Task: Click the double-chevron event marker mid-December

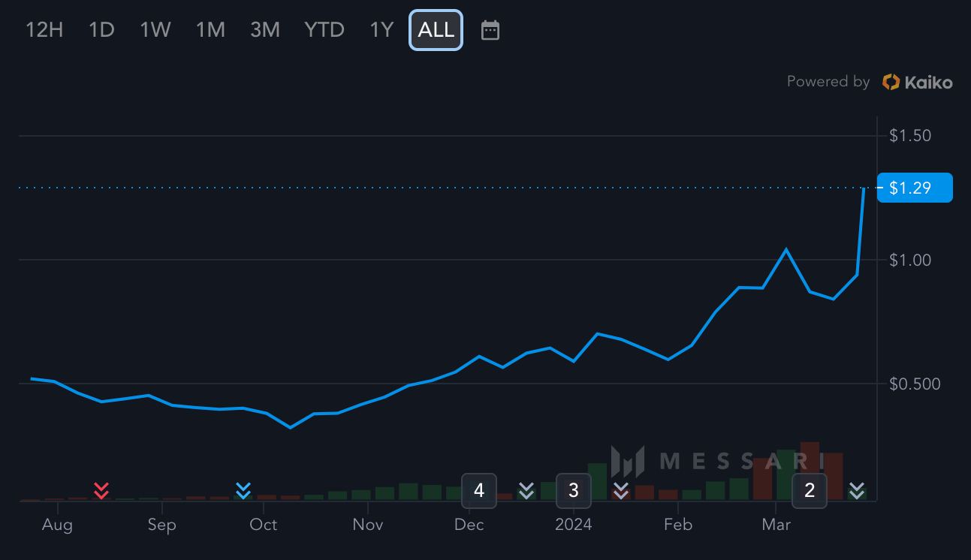Action: point(526,491)
